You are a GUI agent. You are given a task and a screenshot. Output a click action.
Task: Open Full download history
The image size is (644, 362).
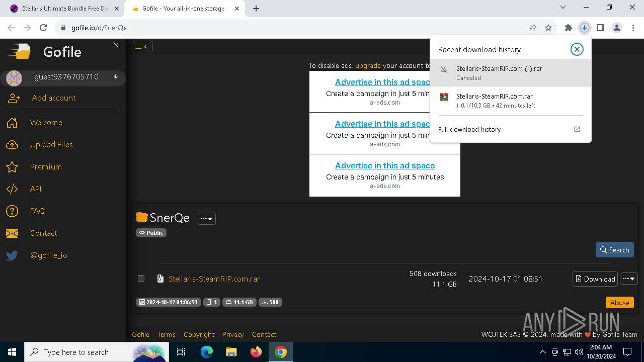[510, 129]
